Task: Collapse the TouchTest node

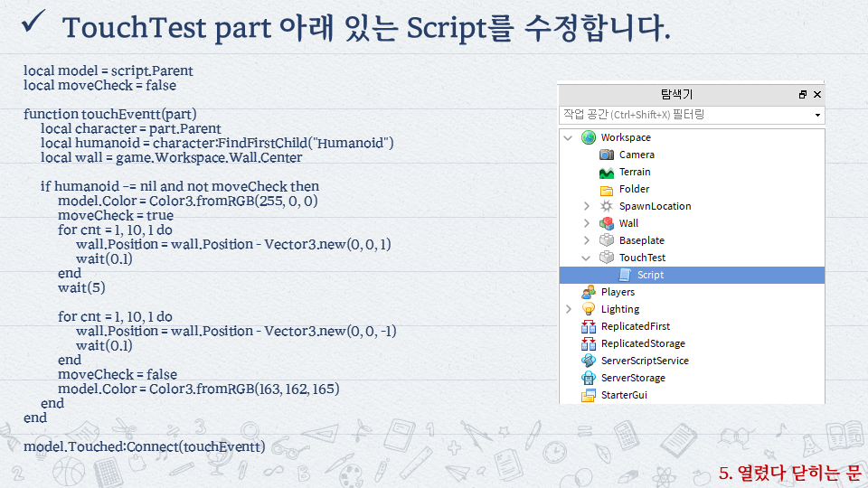Action: coord(586,258)
